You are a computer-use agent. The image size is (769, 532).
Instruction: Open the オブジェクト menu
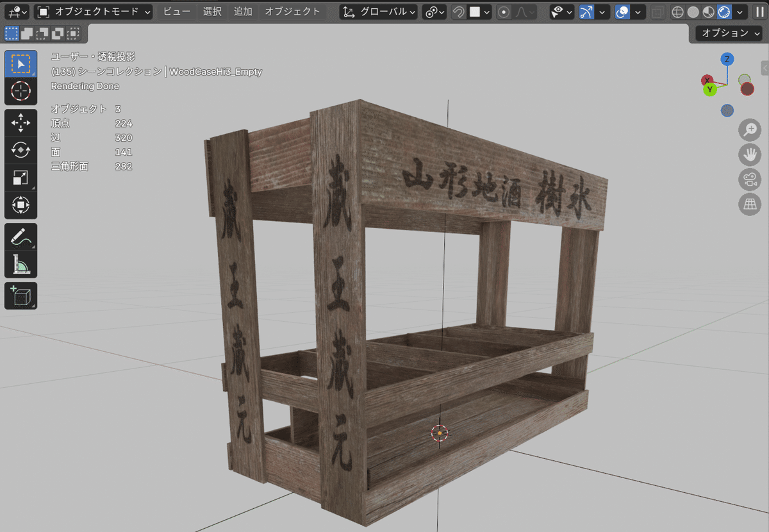(x=292, y=12)
